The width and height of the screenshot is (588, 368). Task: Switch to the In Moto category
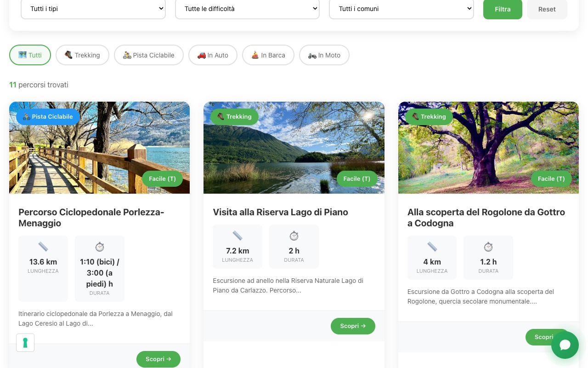324,55
